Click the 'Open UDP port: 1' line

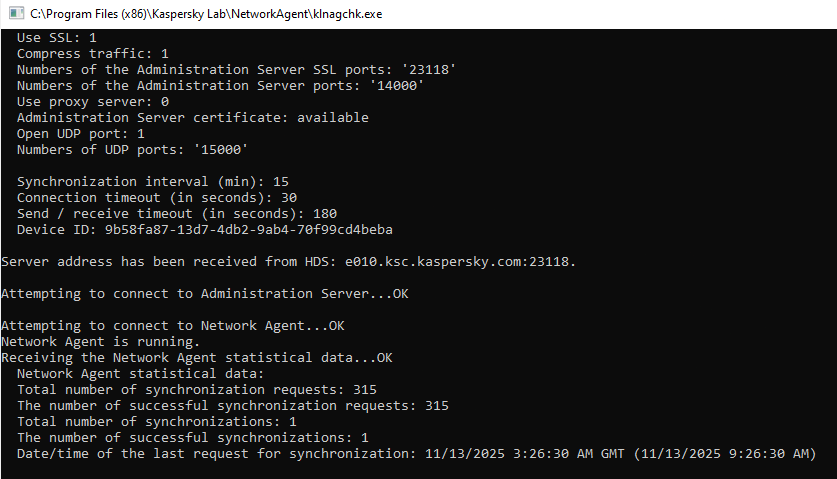81,133
